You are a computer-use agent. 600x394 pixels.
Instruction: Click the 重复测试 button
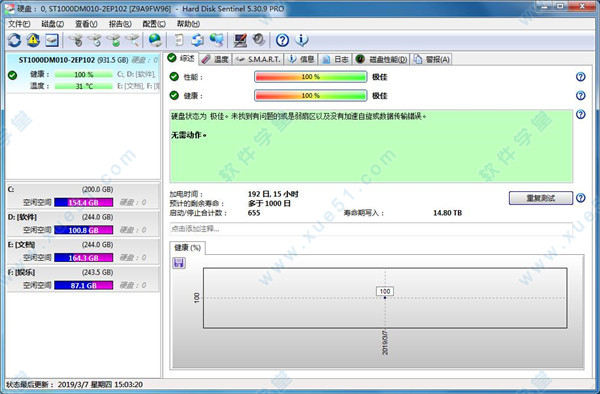540,198
